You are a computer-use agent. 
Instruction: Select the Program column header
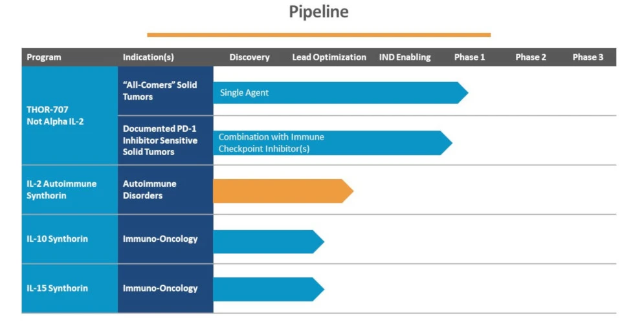point(44,58)
